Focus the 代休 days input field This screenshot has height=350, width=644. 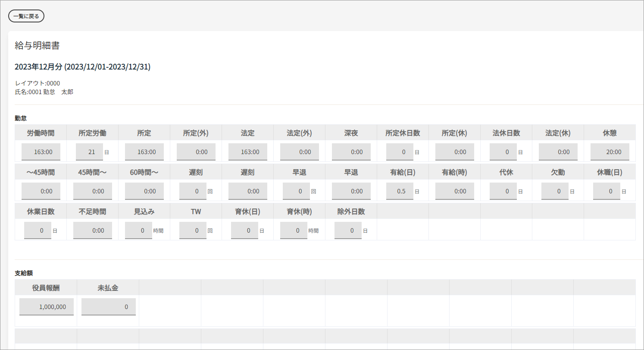pyautogui.click(x=503, y=191)
